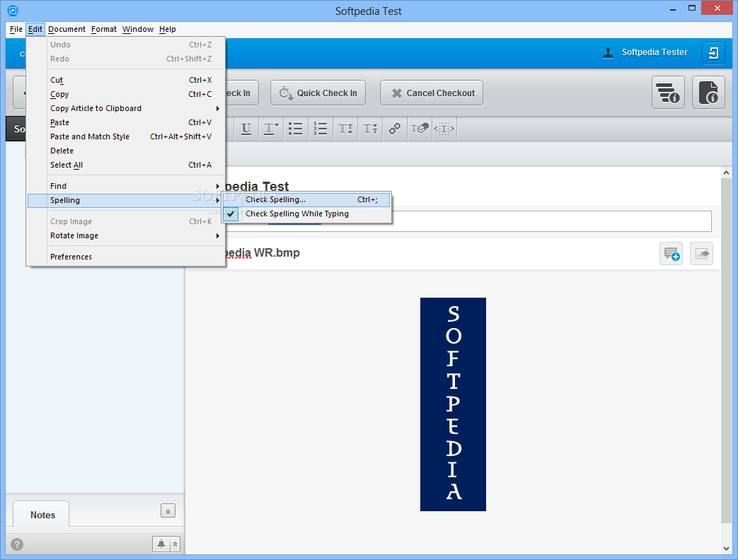Open the Format menu
Image resolution: width=738 pixels, height=560 pixels.
[104, 29]
